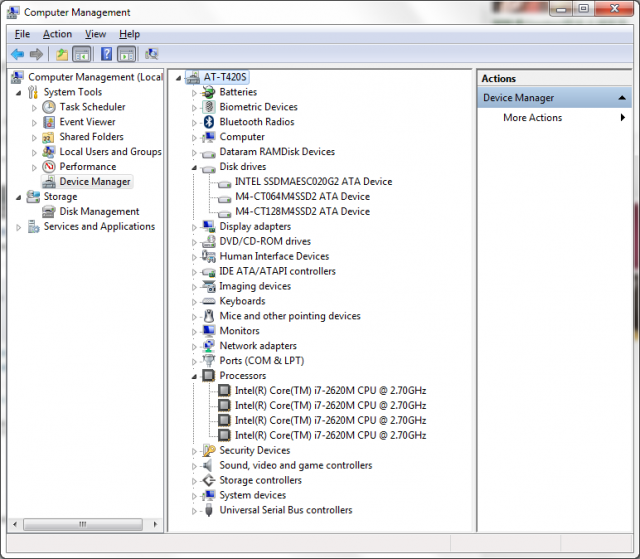This screenshot has width=640, height=559.
Task: Expand the Batteries category arrow
Action: tap(194, 93)
